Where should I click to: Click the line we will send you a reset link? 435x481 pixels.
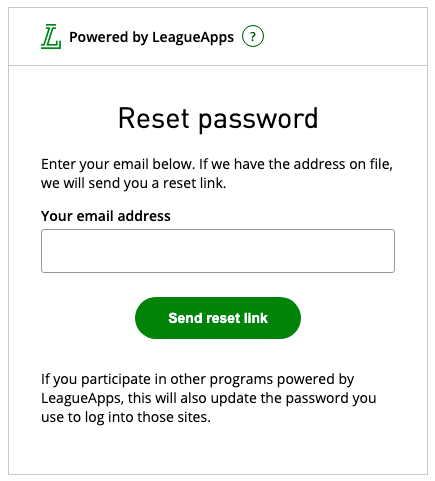(x=134, y=183)
